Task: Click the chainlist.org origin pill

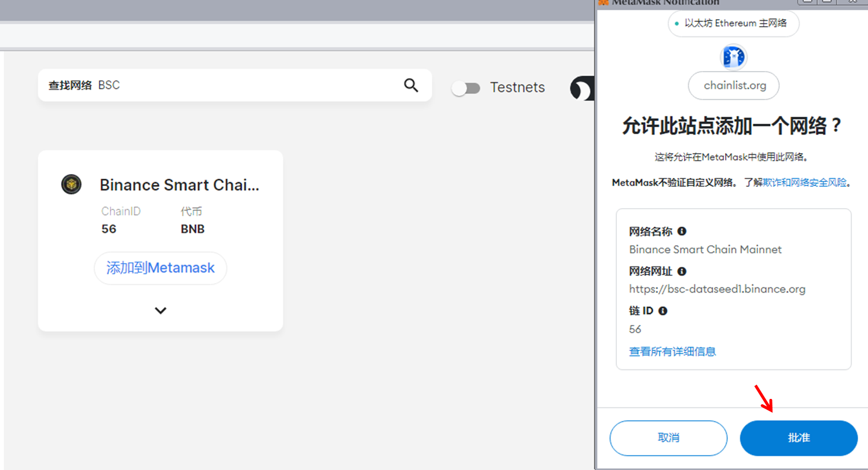Action: coord(734,86)
